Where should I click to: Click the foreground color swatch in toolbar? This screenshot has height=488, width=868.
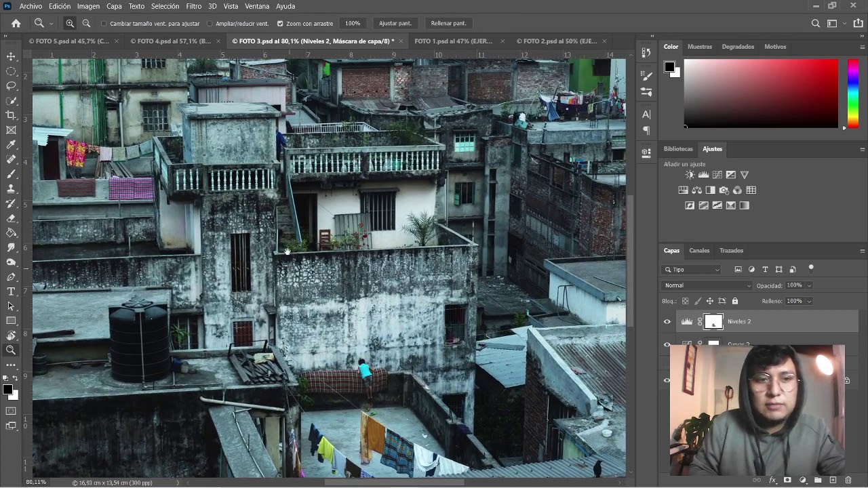pos(7,390)
